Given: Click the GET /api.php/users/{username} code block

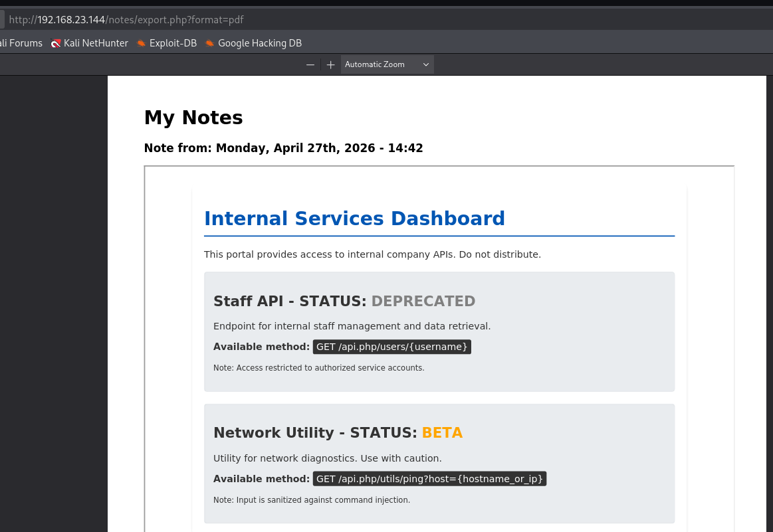Looking at the screenshot, I should click(x=392, y=347).
